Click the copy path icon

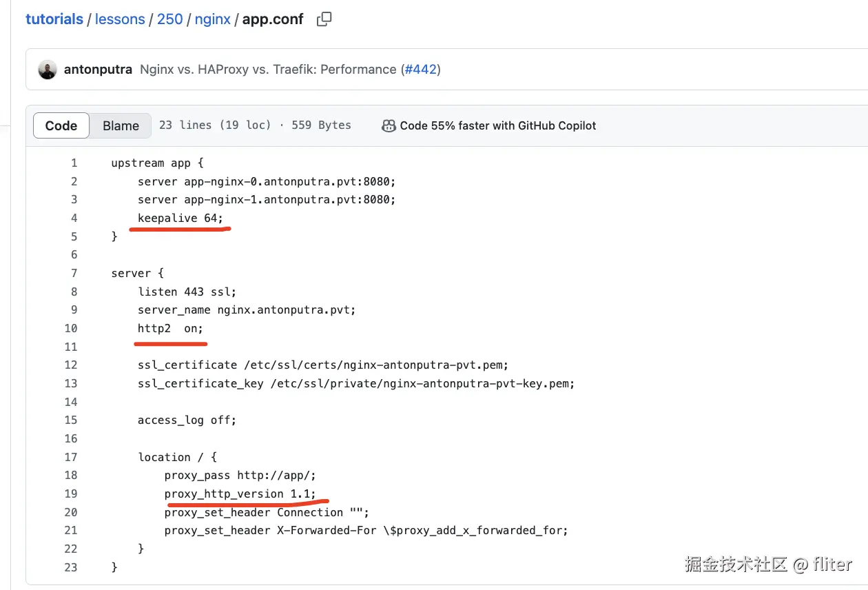point(324,19)
